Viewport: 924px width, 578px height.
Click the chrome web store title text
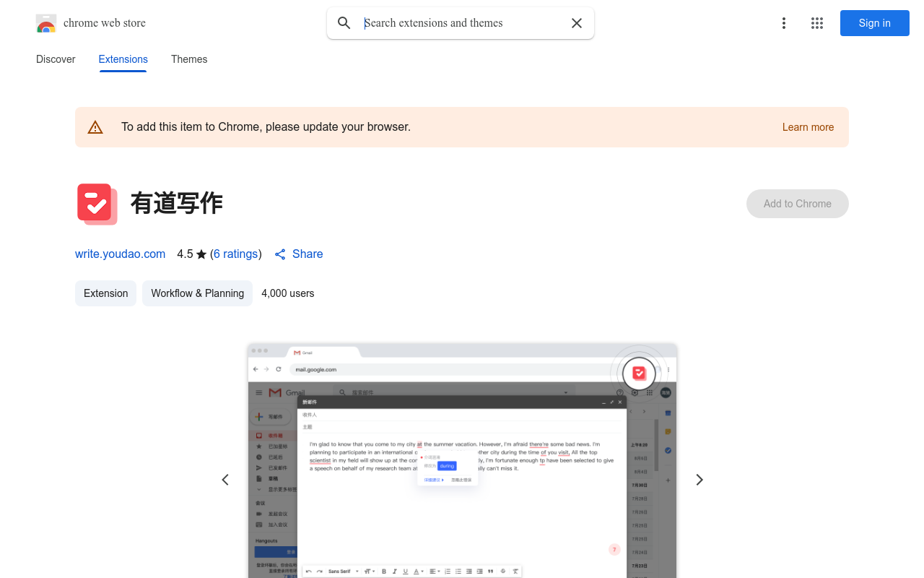pyautogui.click(x=105, y=23)
